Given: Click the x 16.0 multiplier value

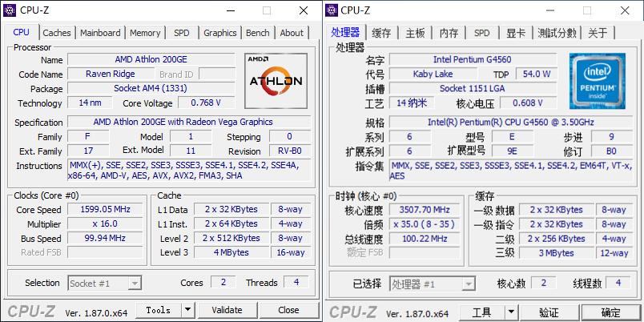Looking at the screenshot, I should tap(105, 223).
